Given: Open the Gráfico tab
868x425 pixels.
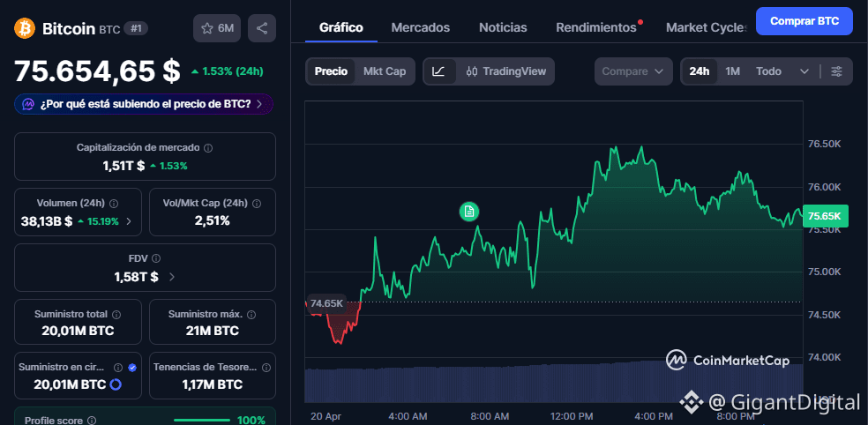Looking at the screenshot, I should click(341, 27).
